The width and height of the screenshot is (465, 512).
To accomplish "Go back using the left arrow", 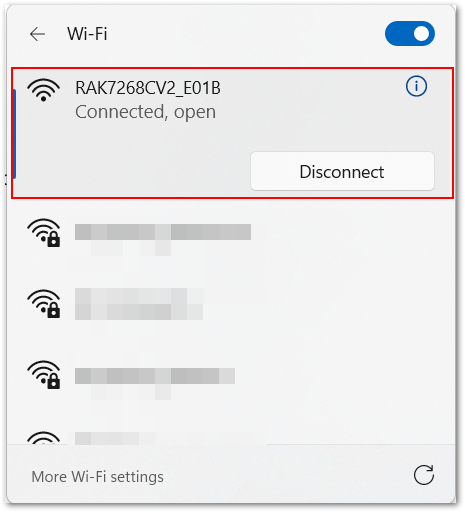I will pos(37,34).
